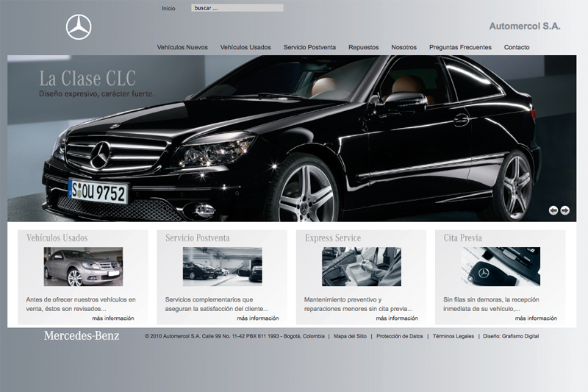Open Protección de Datos footer link
Viewport: 588px width, 392px height.
click(x=400, y=336)
